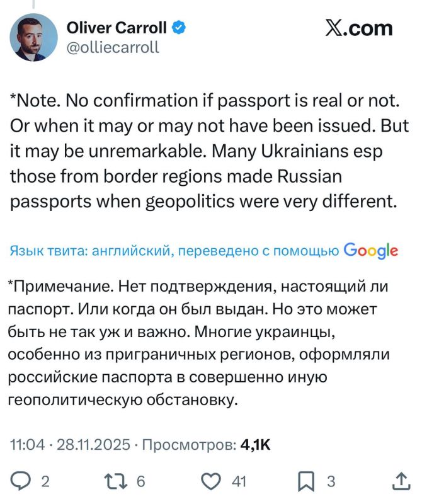Select the name Oliver Carroll
Viewport: 422px width, 504px height.
click(x=117, y=28)
